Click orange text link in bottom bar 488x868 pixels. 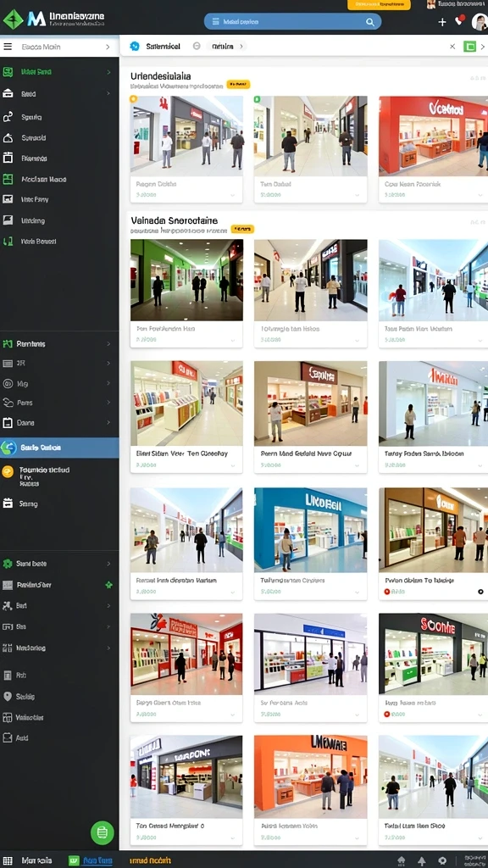click(x=149, y=861)
